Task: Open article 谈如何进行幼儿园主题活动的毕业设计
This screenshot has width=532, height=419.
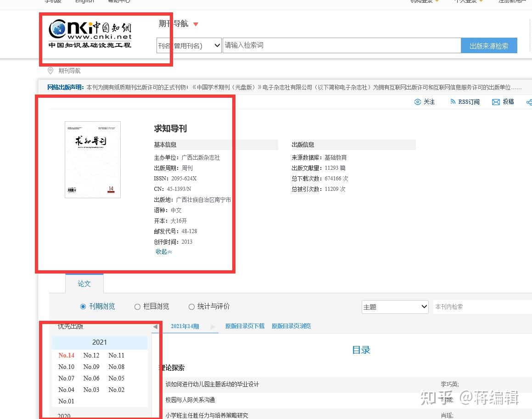Action: pos(212,384)
